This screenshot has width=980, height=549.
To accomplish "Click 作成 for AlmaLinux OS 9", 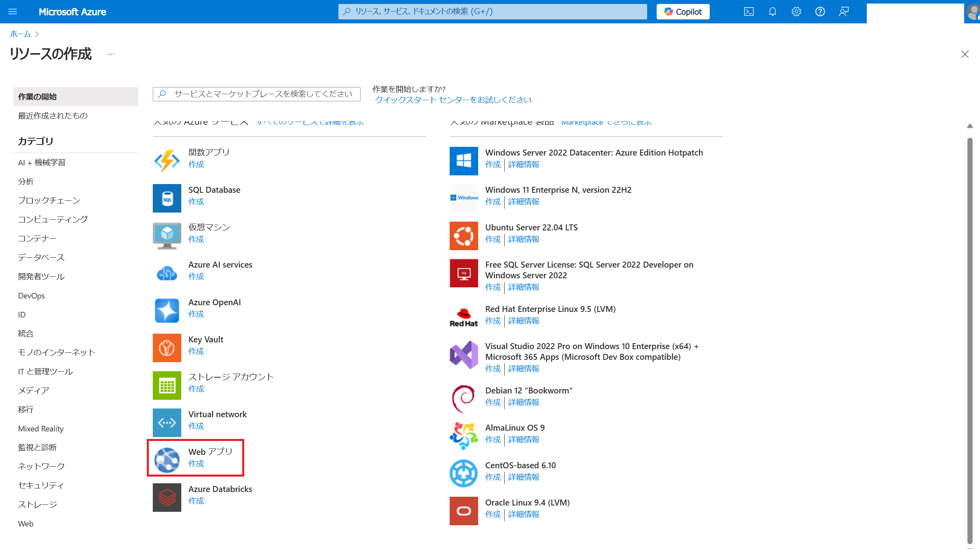I will [x=493, y=439].
